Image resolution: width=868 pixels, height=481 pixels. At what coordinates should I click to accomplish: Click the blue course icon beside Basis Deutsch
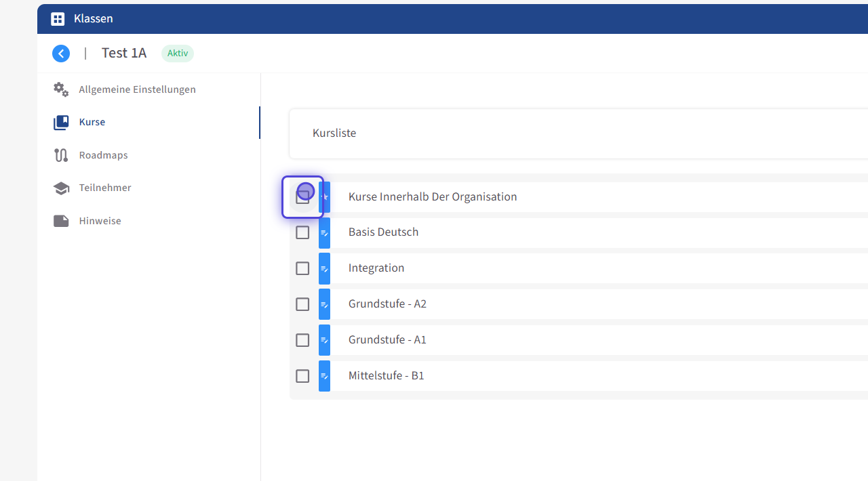(x=324, y=232)
